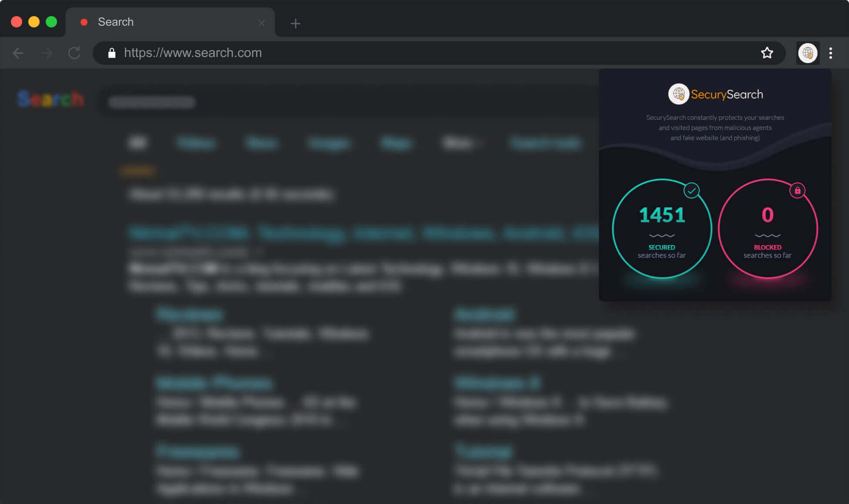Viewport: 849px width, 504px height.
Task: Click the red favicon dot on tab
Action: pos(84,22)
